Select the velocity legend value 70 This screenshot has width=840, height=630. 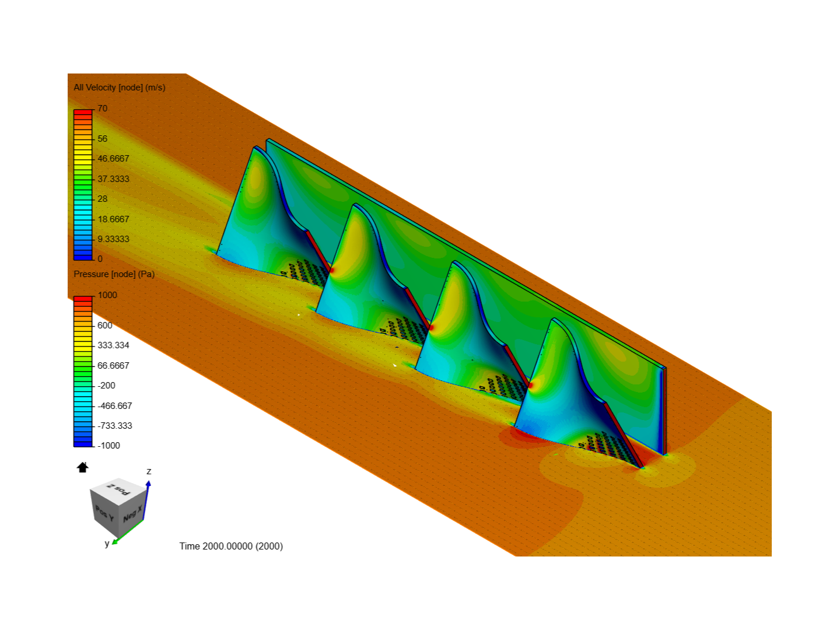pos(103,108)
